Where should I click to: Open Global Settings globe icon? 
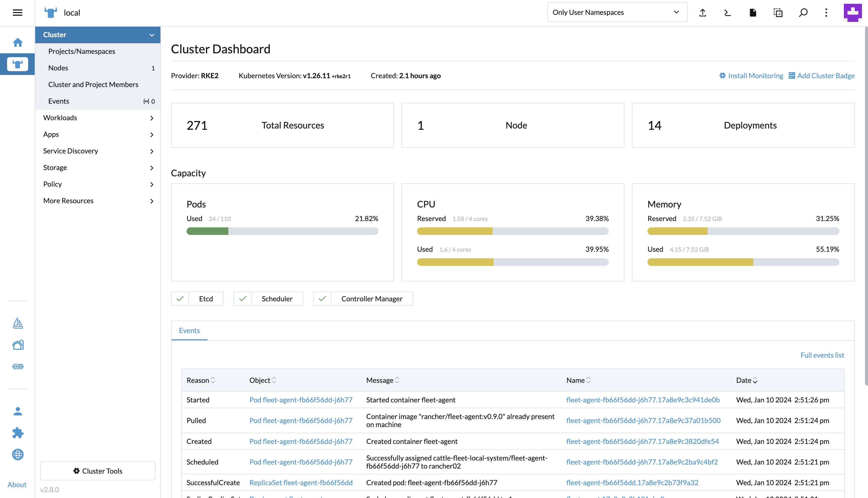pos(18,454)
